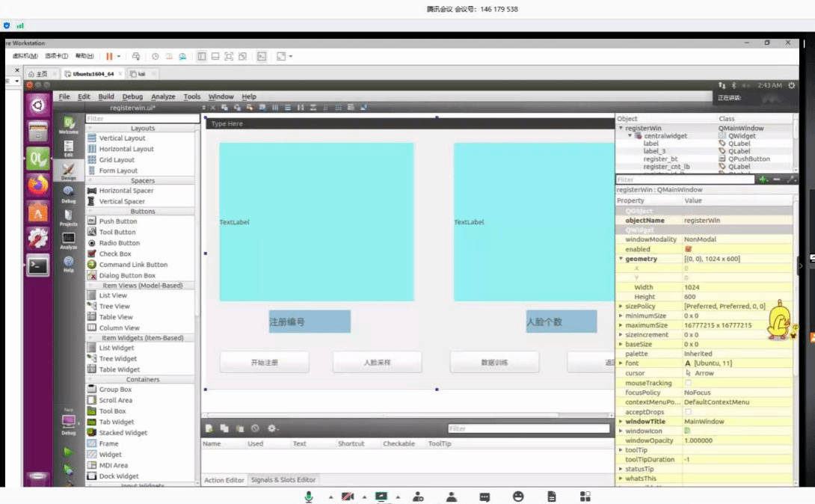Screen dimensions: 815x504
Task: Toggle the mouseTracking checkbox
Action: tap(688, 383)
